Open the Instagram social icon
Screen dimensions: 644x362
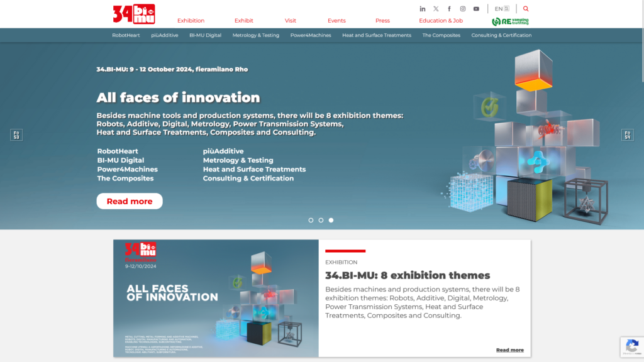coord(462,9)
